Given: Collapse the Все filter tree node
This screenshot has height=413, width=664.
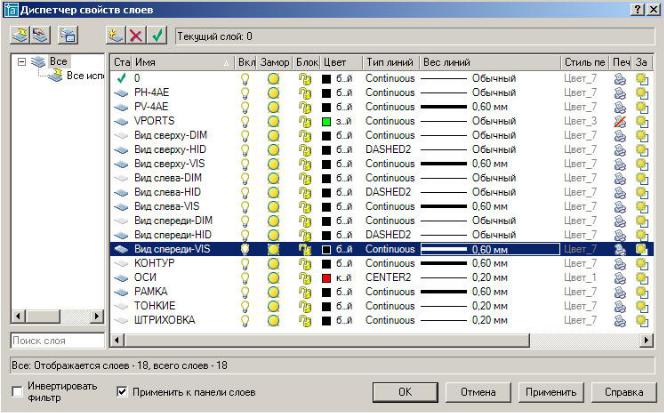Looking at the screenshot, I should 22,62.
